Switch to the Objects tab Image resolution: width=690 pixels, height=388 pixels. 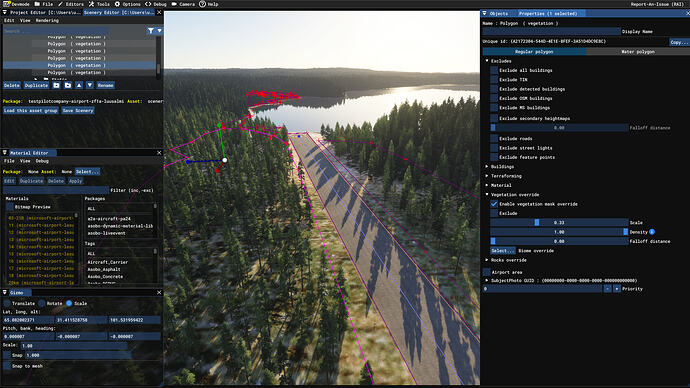point(499,14)
